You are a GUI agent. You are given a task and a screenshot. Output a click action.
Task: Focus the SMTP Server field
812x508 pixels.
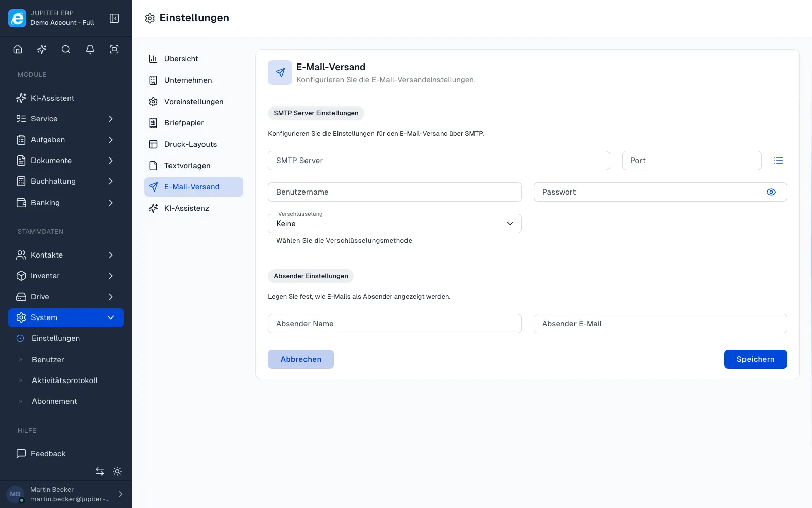pos(439,161)
